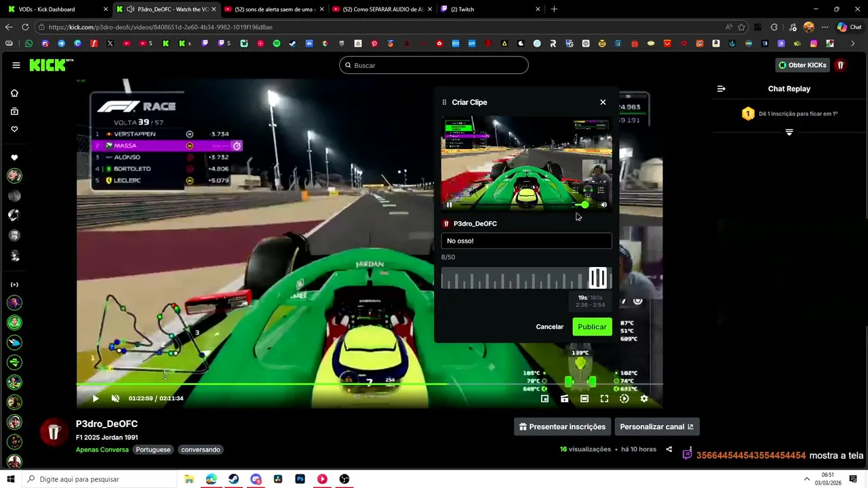Grab the Criar Clipe drag handle

[x=444, y=102]
